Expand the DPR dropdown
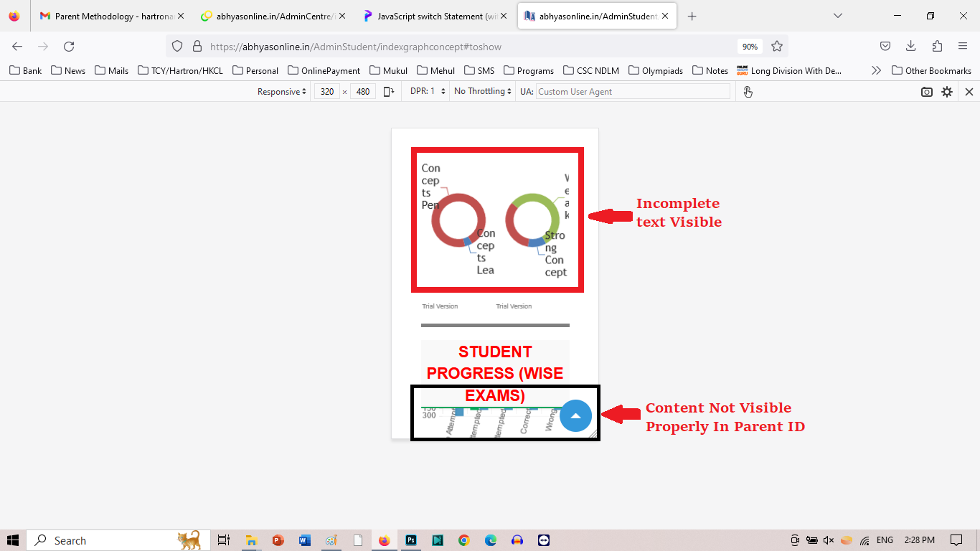The height and width of the screenshot is (551, 980). (428, 92)
